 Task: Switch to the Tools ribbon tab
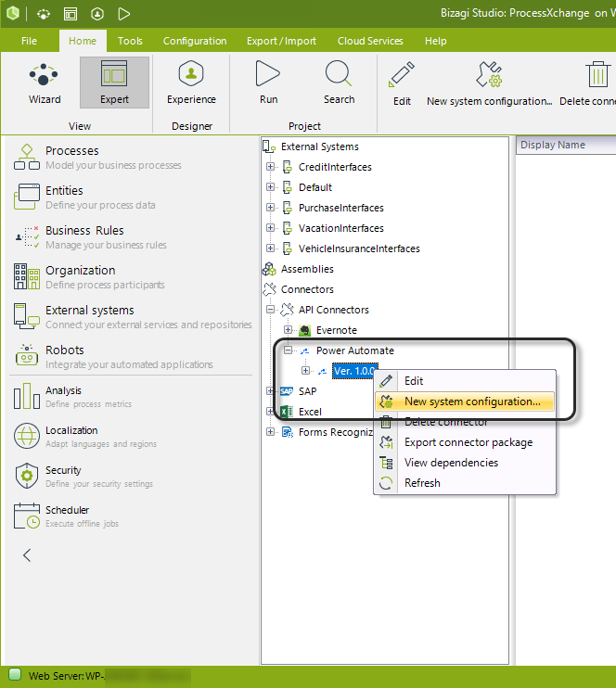pos(130,41)
